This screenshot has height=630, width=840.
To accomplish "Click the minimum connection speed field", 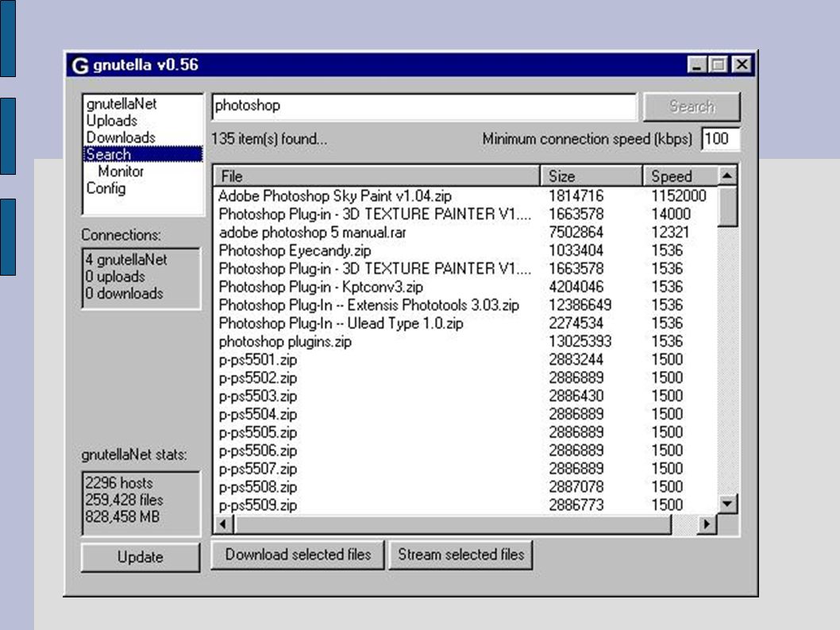I will tap(721, 139).
